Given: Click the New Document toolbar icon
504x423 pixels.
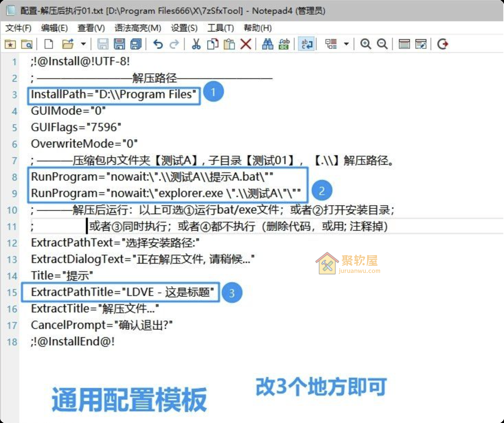Looking at the screenshot, I should pyautogui.click(x=48, y=44).
